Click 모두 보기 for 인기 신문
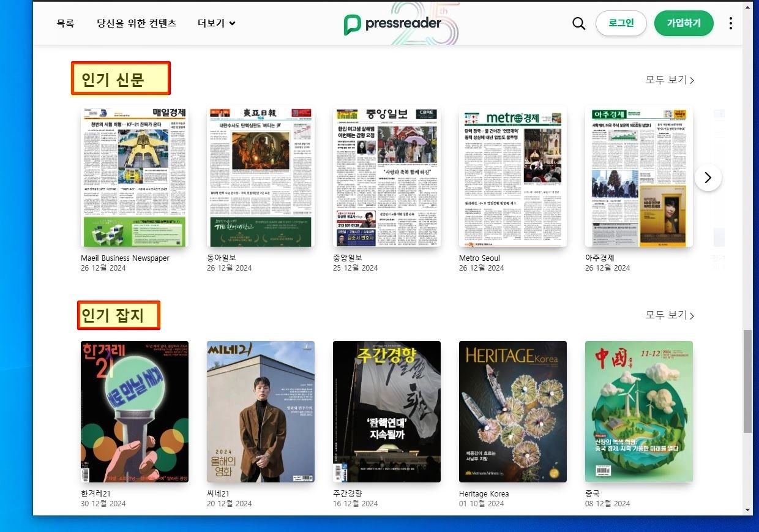759x532 pixels. click(670, 80)
